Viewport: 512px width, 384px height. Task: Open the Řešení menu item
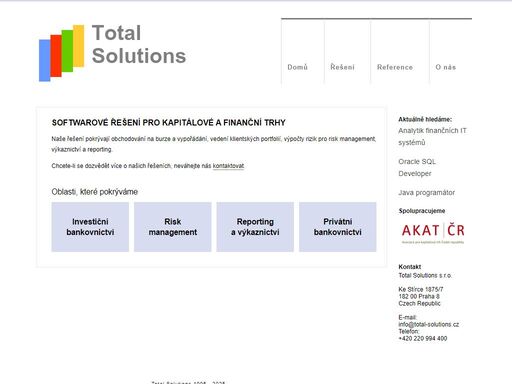pyautogui.click(x=342, y=67)
